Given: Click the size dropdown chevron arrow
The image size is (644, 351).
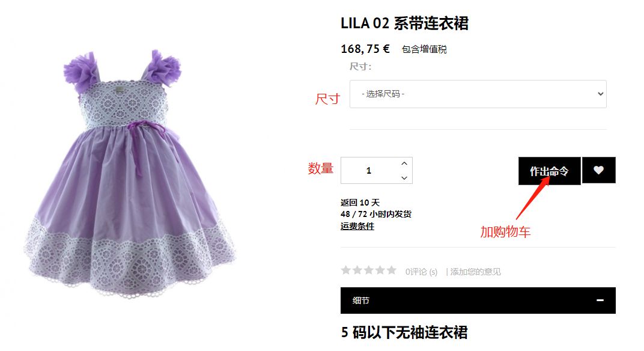Looking at the screenshot, I should (601, 94).
